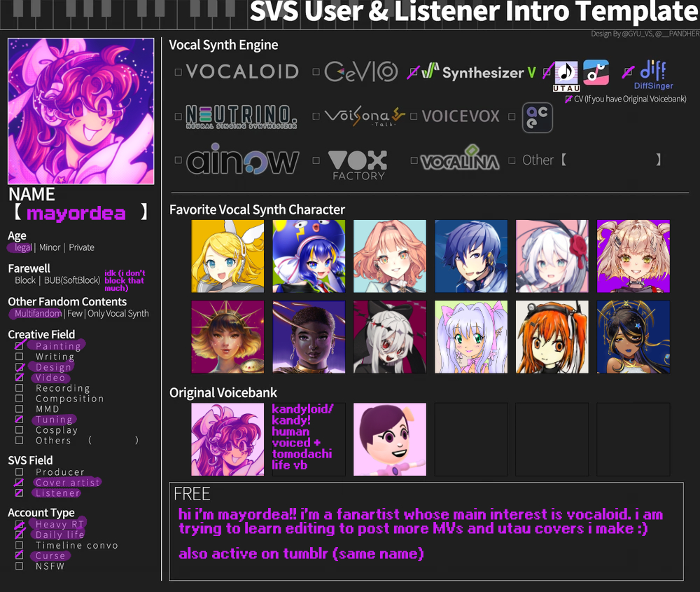Image resolution: width=700 pixels, height=592 pixels.
Task: Click the NEUTRINO logo
Action: 241,116
